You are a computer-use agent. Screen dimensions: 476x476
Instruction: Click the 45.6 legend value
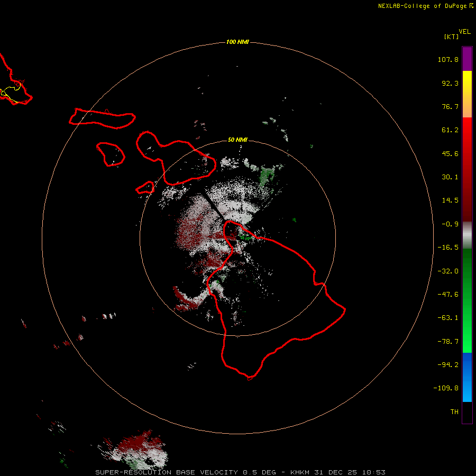[450, 153]
